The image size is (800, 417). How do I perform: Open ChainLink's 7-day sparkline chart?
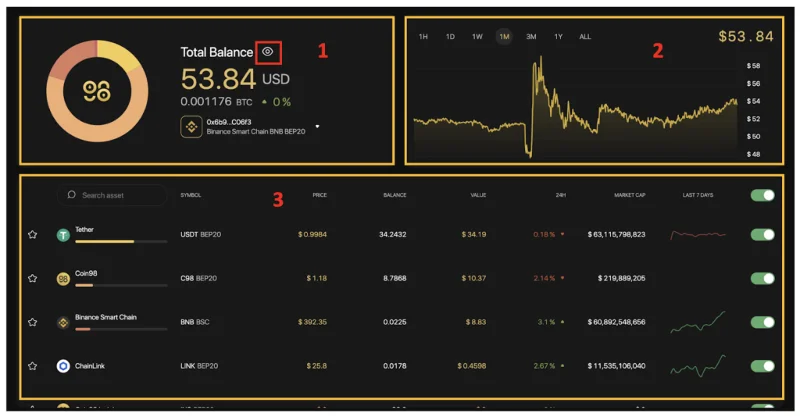tap(697, 366)
